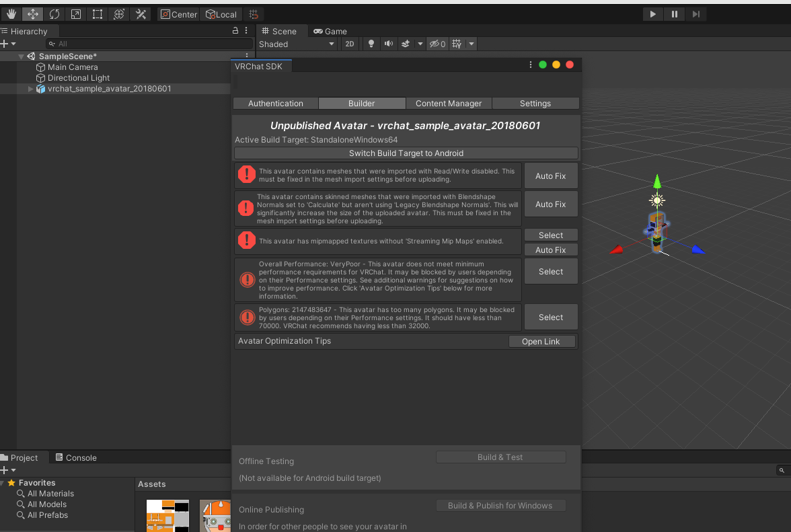Open Hierarchy panel options menu

pos(246,31)
